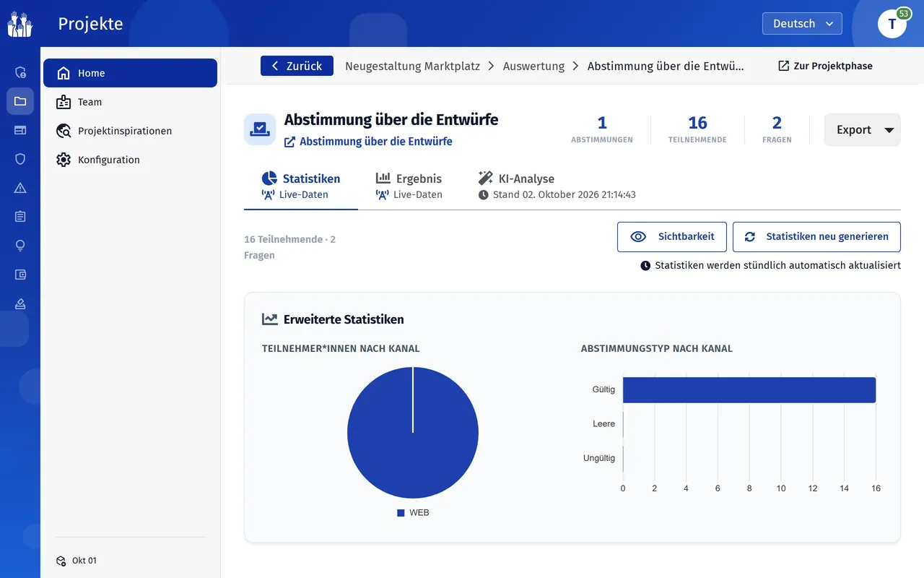Click the 16 Teilnehmende counter
Viewport: 924px width, 578px height.
tap(697, 130)
